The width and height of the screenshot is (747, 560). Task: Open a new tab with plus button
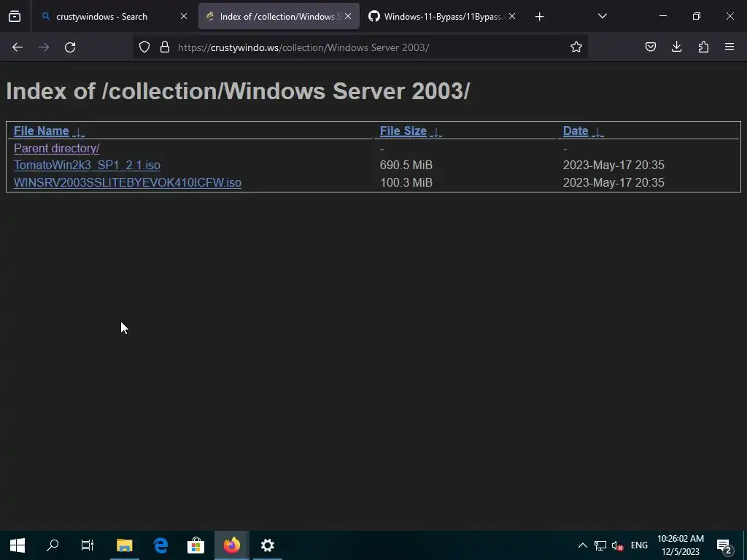click(539, 17)
